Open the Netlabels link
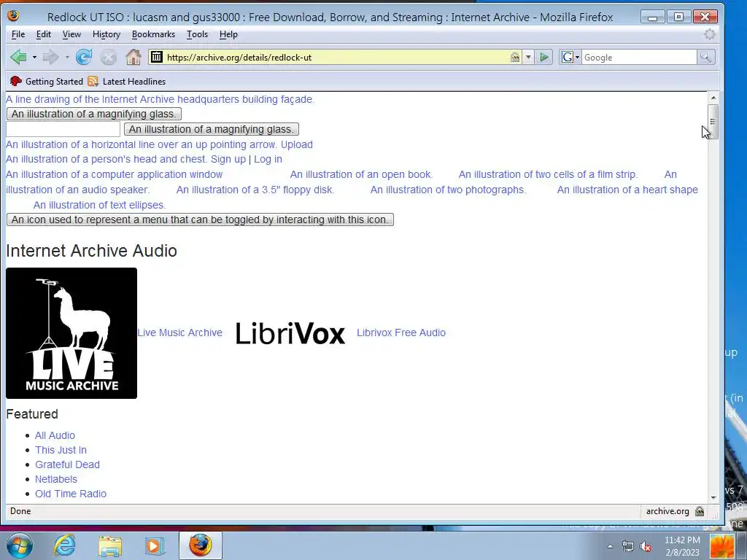This screenshot has width=747, height=560. 55,479
